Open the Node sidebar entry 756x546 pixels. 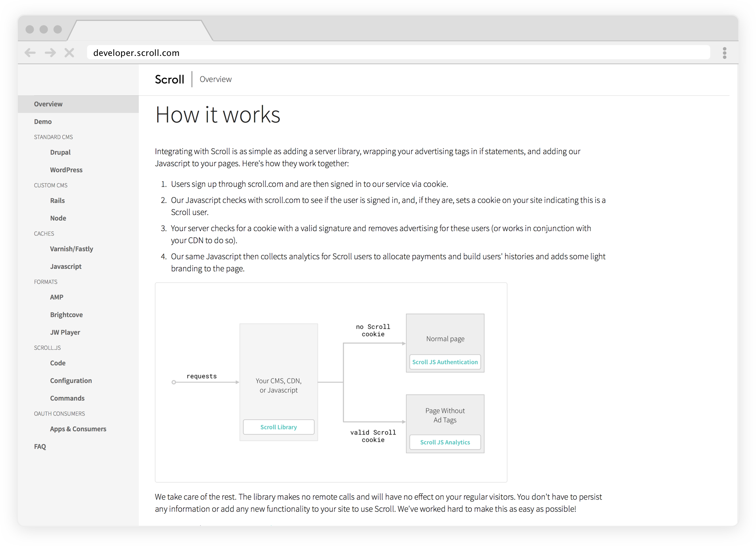coord(58,218)
